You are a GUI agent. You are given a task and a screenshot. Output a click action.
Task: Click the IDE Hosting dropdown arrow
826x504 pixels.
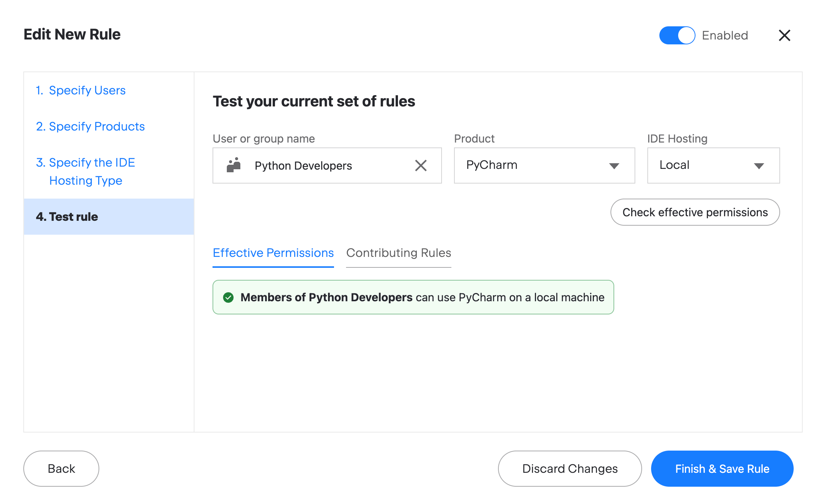[759, 165]
